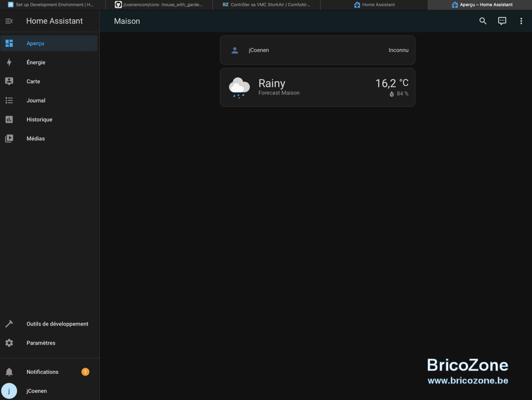Collapse the sidebar with the menu icon

[9, 21]
